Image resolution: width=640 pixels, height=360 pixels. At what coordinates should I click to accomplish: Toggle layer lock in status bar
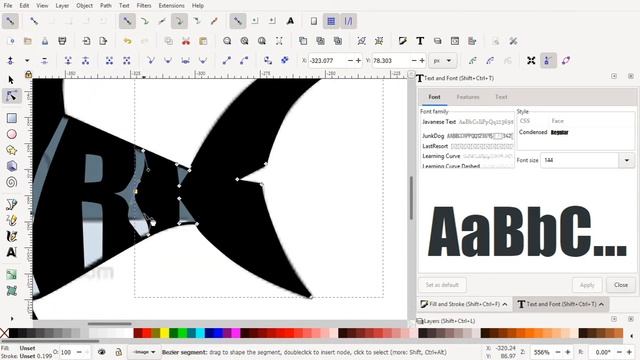(118, 352)
